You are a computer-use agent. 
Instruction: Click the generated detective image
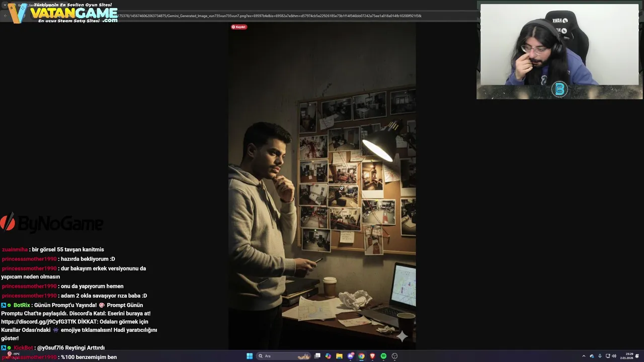(x=322, y=186)
